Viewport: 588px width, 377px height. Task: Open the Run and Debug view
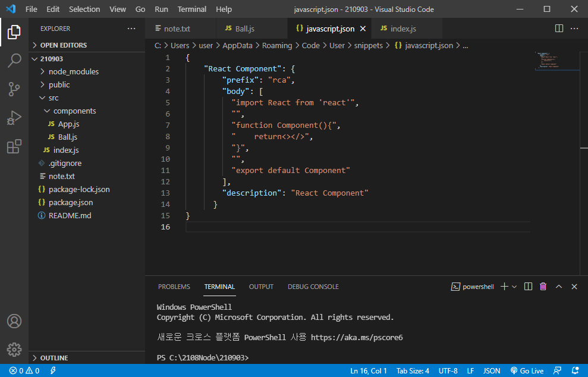click(14, 118)
